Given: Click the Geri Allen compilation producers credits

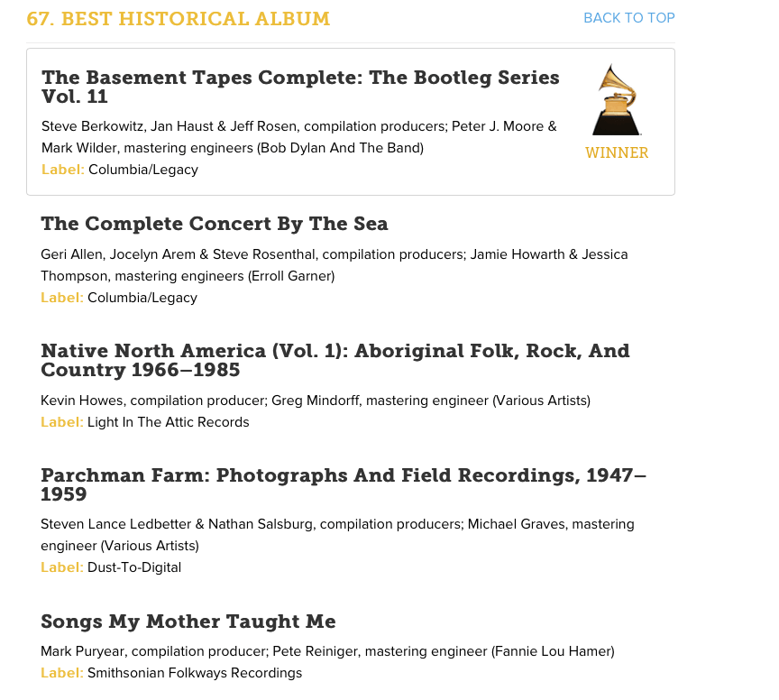Looking at the screenshot, I should click(335, 265).
